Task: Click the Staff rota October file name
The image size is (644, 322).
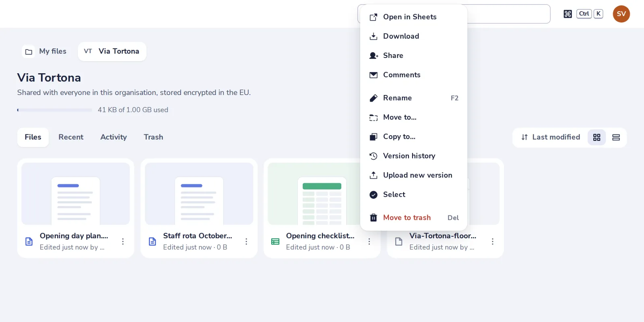Action: tap(198, 236)
